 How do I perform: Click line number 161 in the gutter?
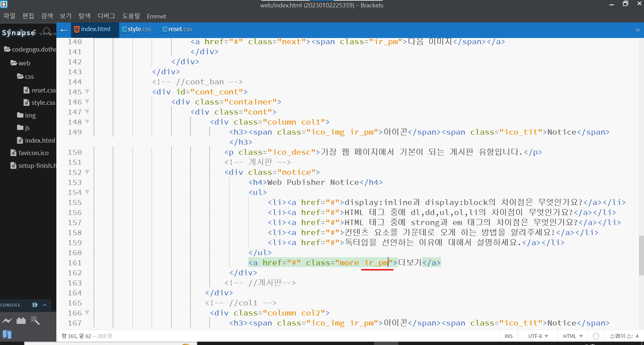(x=74, y=263)
